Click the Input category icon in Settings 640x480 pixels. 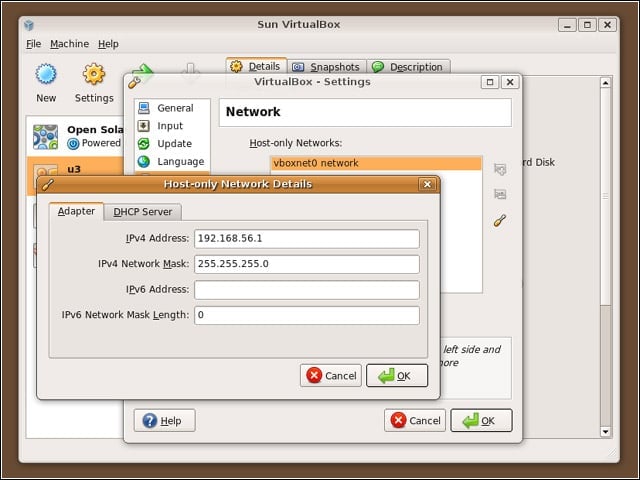(x=144, y=126)
